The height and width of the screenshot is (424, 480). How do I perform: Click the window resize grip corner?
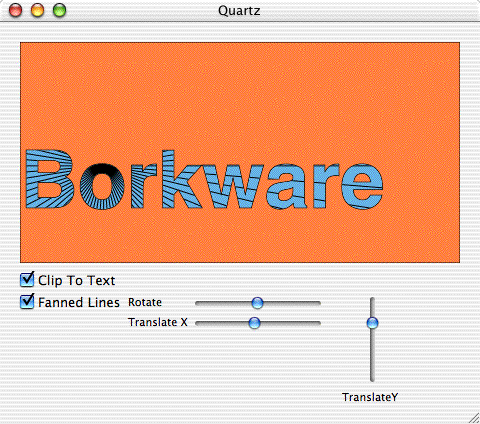473,417
